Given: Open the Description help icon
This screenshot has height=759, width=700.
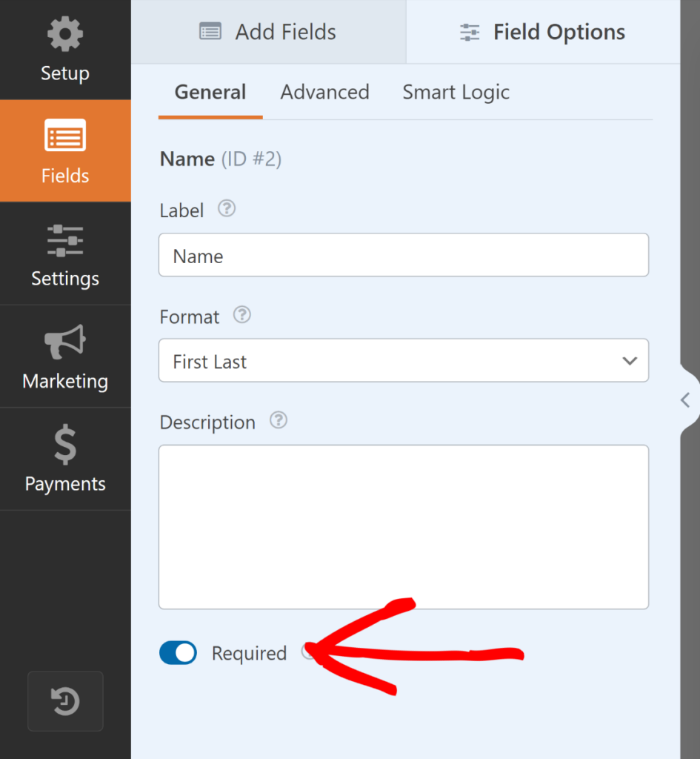Looking at the screenshot, I should point(278,420).
